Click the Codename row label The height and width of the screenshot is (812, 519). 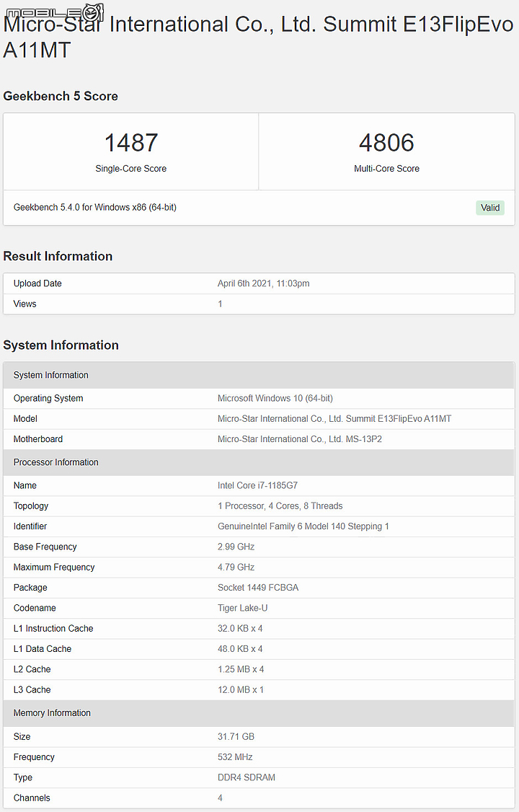click(x=35, y=608)
